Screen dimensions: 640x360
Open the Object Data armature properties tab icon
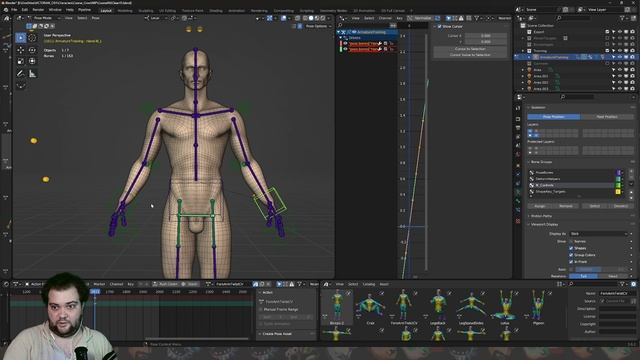518,192
